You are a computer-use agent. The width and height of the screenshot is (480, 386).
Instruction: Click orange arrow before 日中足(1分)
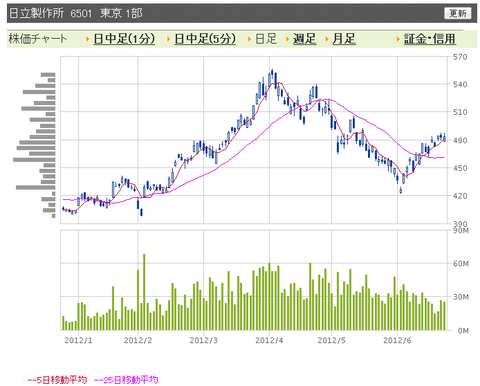pyautogui.click(x=88, y=39)
